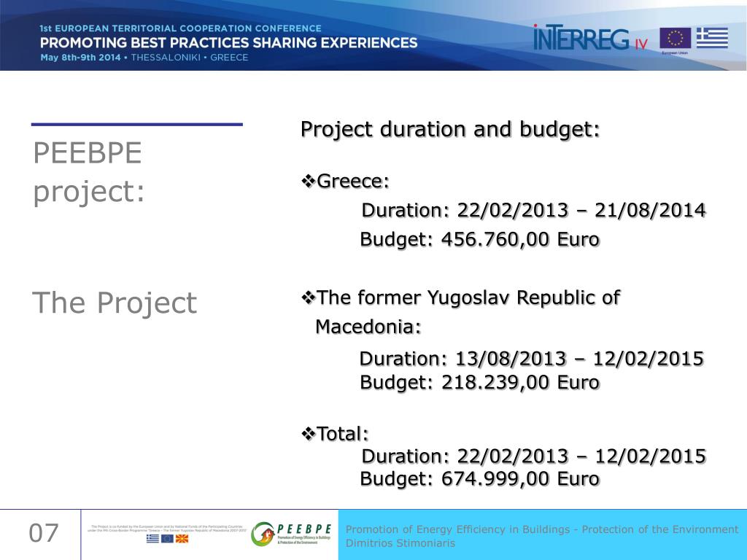747x560 pixels.
Task: Click the slide number 07
Action: tap(43, 533)
